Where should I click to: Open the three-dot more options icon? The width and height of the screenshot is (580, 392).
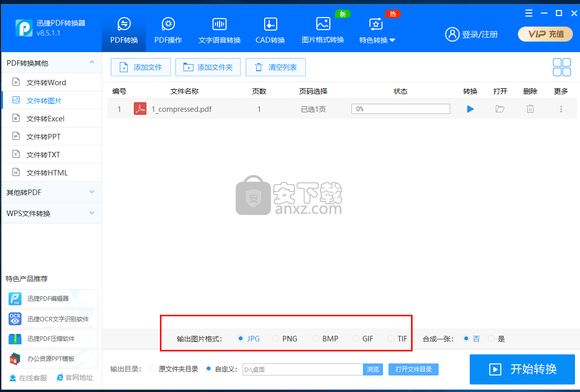point(561,109)
